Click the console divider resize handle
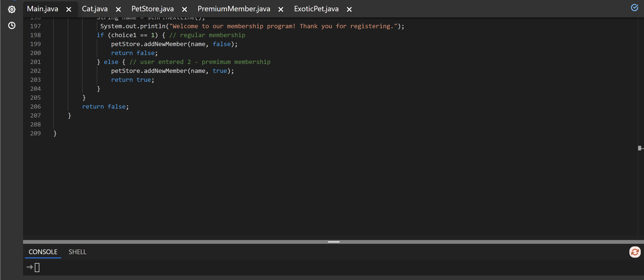The image size is (644, 280). (x=334, y=242)
